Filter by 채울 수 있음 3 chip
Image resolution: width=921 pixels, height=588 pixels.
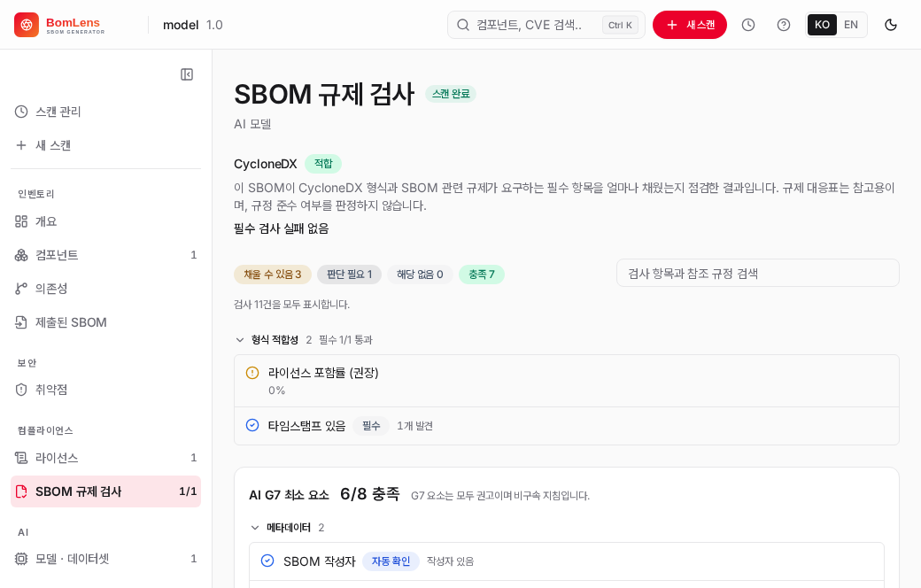pyautogui.click(x=273, y=275)
